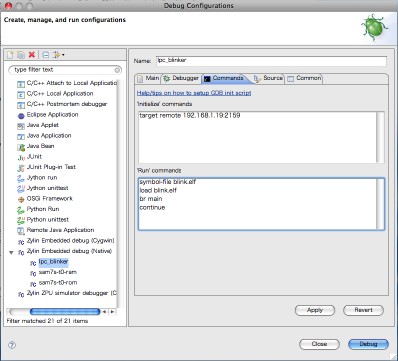Select Java Bean configuration type
The width and height of the screenshot is (398, 361).
(40, 146)
